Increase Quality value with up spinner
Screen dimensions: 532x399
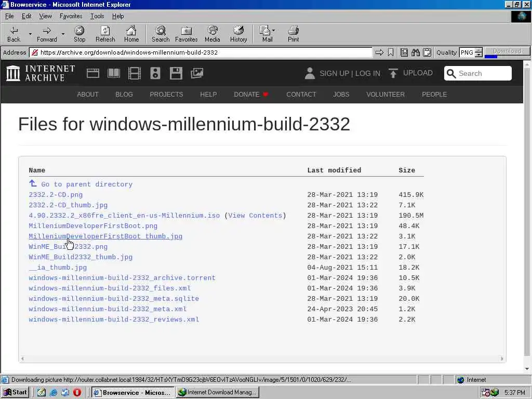[478, 50]
